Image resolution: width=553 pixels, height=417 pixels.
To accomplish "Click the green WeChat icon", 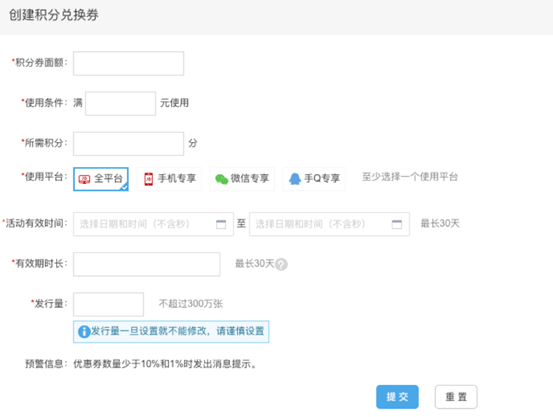I will coord(221,179).
